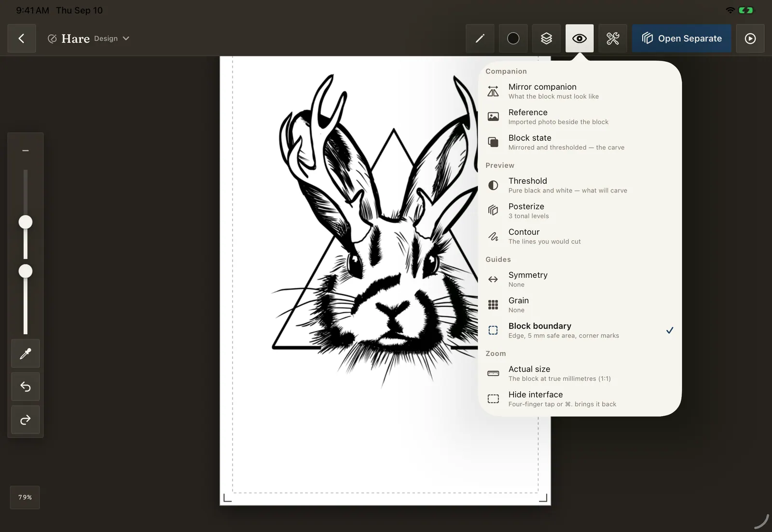Check the battery indicator in status bar
The image size is (772, 532).
(746, 10)
